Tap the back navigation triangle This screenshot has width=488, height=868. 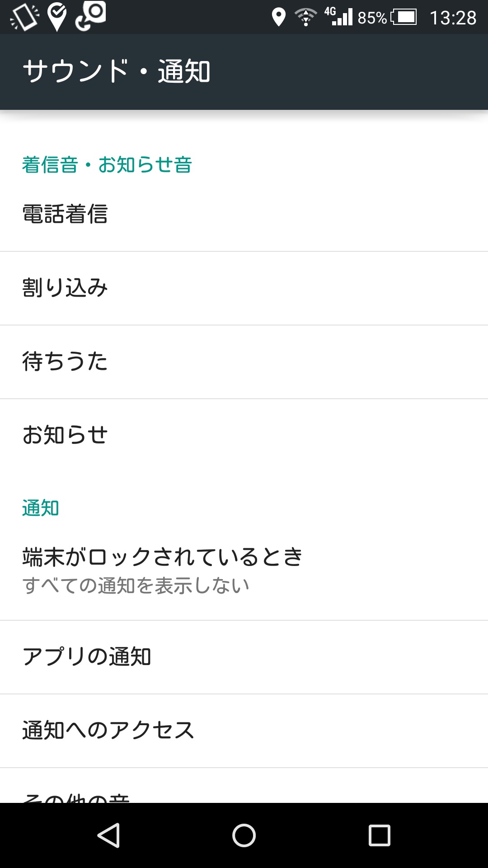click(x=108, y=835)
